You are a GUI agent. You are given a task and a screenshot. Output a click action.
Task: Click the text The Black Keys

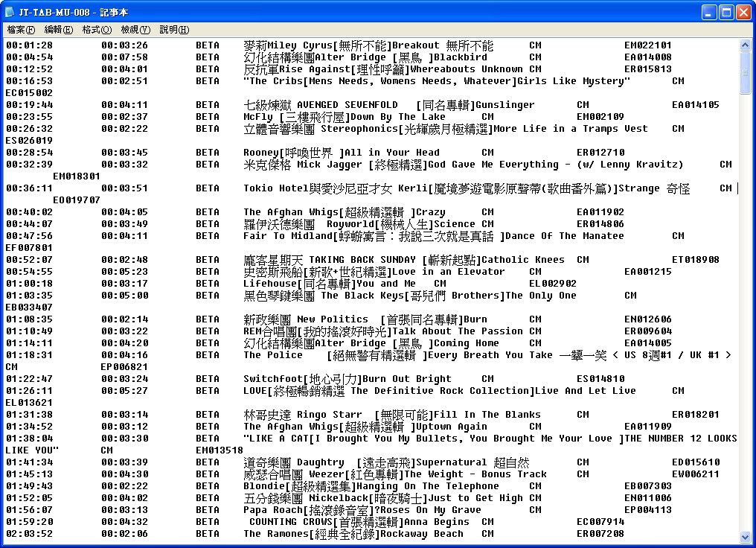tap(362, 296)
